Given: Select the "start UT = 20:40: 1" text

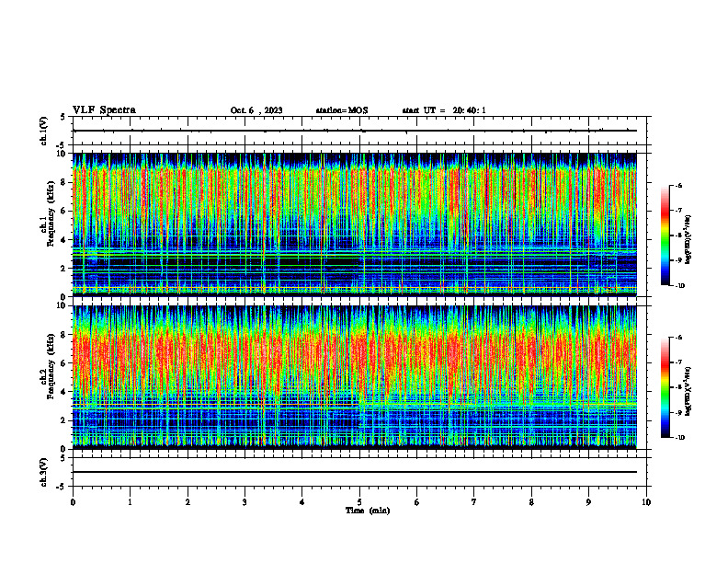Looking at the screenshot, I should click(444, 110).
